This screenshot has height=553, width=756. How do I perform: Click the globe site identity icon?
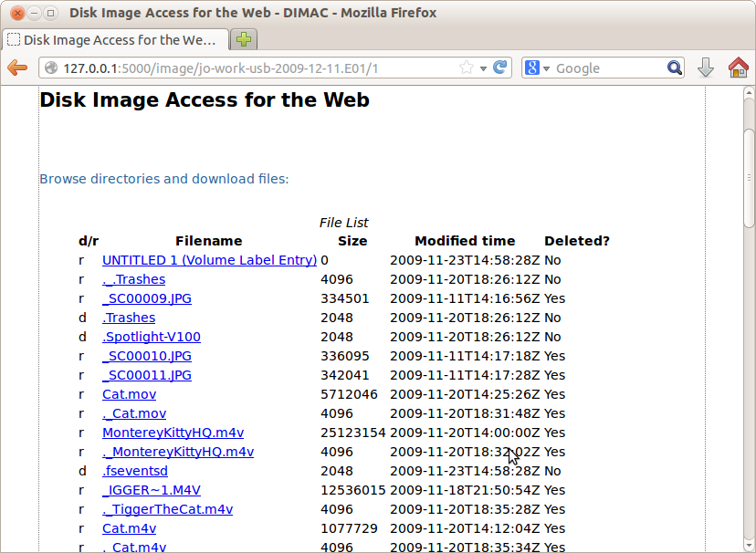pos(51,68)
